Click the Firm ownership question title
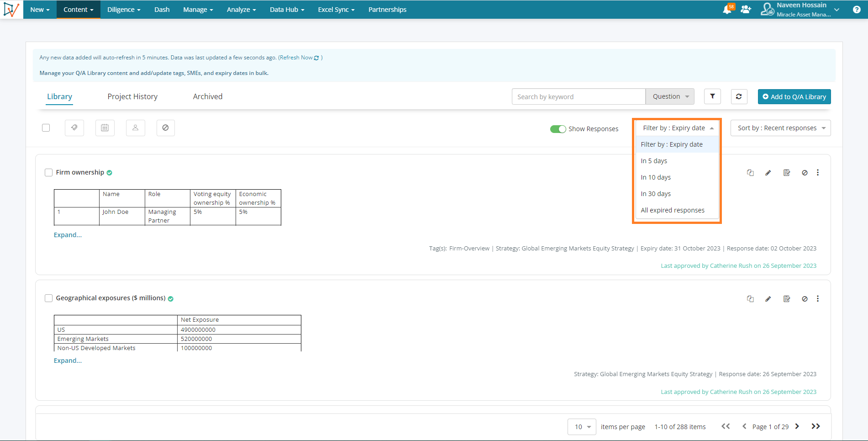 (80, 172)
